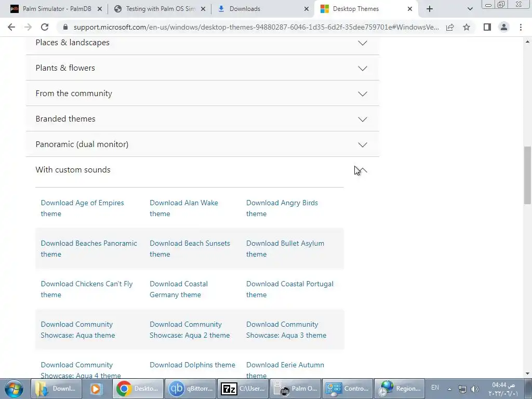Open Download Angry Birds theme link
The height and width of the screenshot is (399, 532).
282,208
